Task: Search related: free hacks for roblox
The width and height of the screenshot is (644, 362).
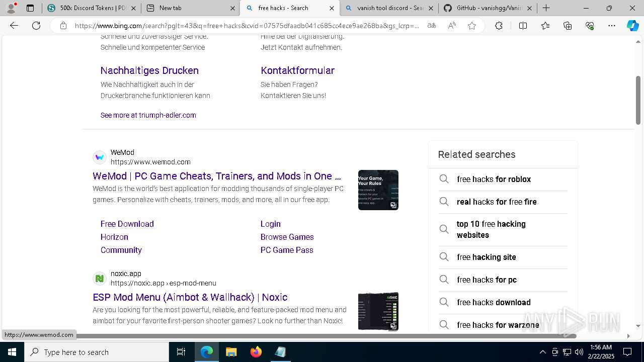Action: 503,179
